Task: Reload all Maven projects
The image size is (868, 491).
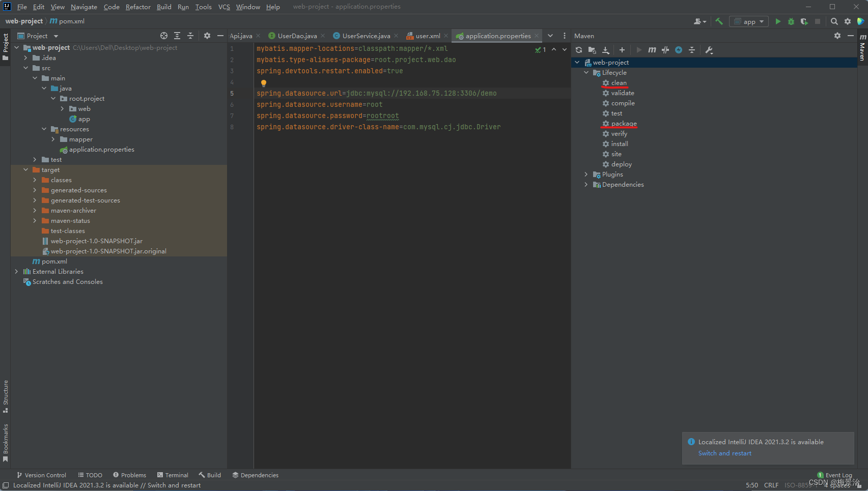Action: point(579,50)
